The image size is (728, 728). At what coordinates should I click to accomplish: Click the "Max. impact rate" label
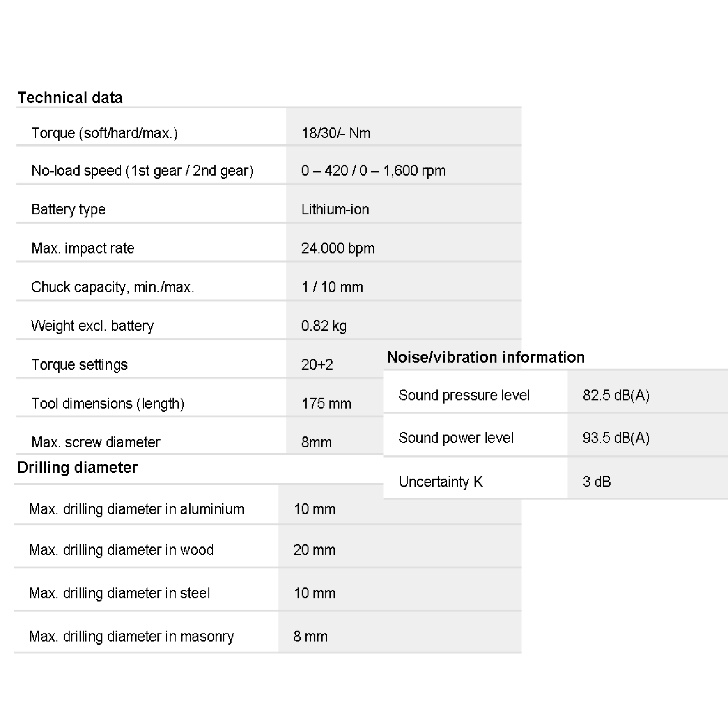(x=83, y=248)
